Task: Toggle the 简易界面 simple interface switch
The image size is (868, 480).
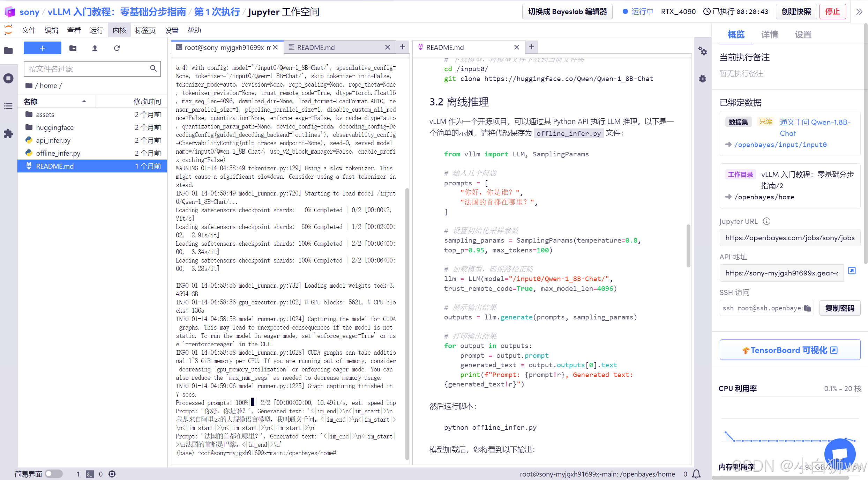Action: [x=54, y=474]
